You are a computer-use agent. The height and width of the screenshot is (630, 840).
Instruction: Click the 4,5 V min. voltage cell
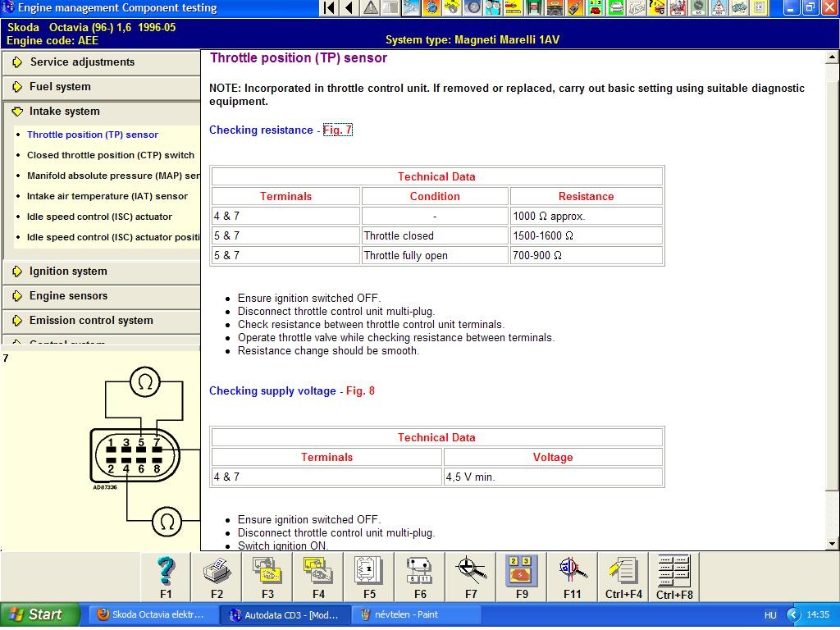tap(553, 477)
